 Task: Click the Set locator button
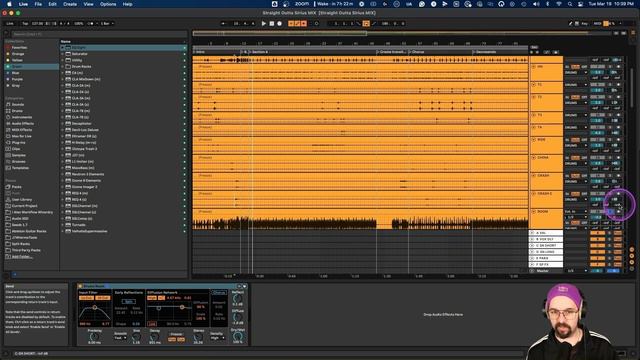pyautogui.click(x=534, y=47)
